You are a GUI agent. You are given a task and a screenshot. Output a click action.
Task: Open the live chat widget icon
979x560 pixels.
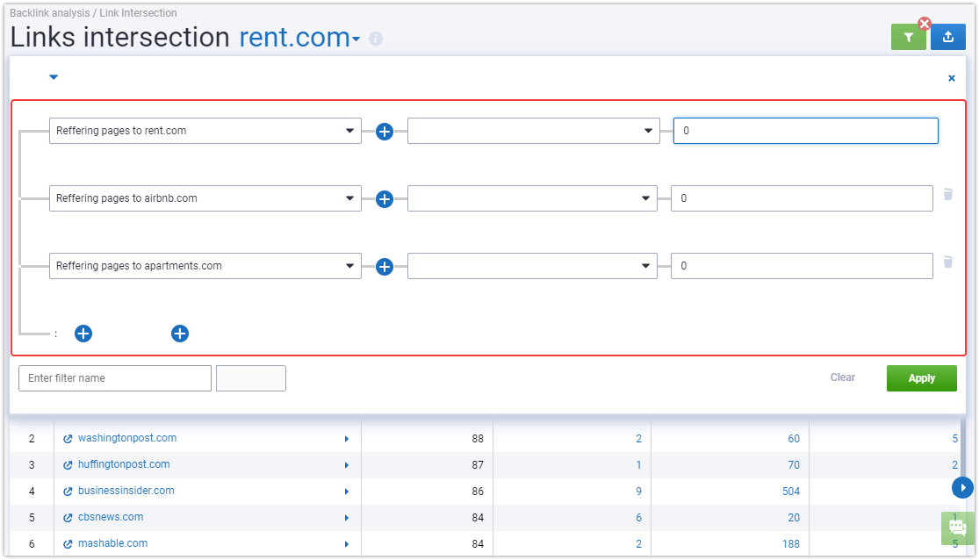pyautogui.click(x=957, y=528)
